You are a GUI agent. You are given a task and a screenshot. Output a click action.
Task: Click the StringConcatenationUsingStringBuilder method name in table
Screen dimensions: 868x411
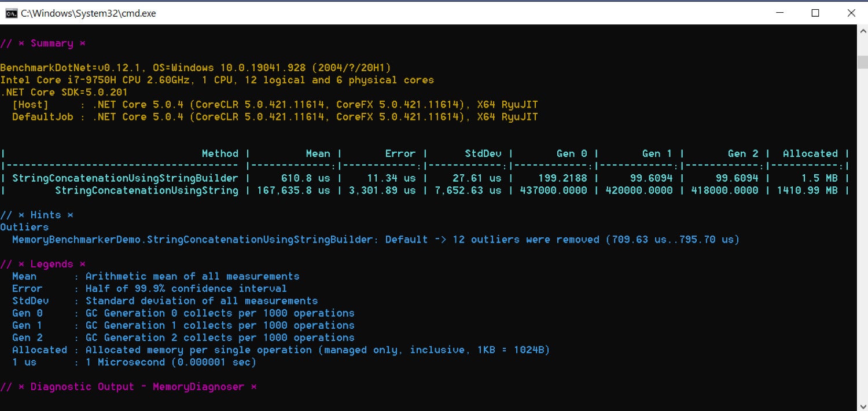(x=125, y=178)
